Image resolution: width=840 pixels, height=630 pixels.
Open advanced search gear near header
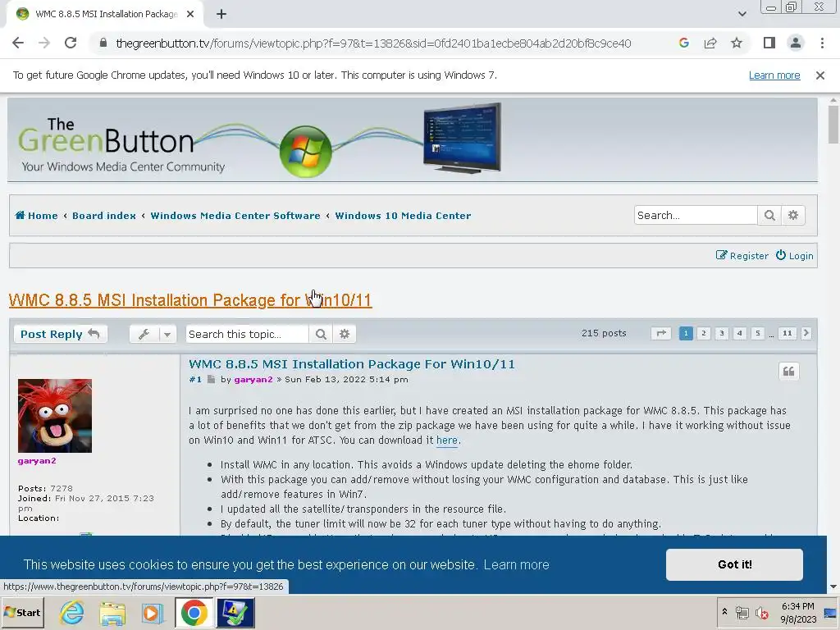coord(793,216)
